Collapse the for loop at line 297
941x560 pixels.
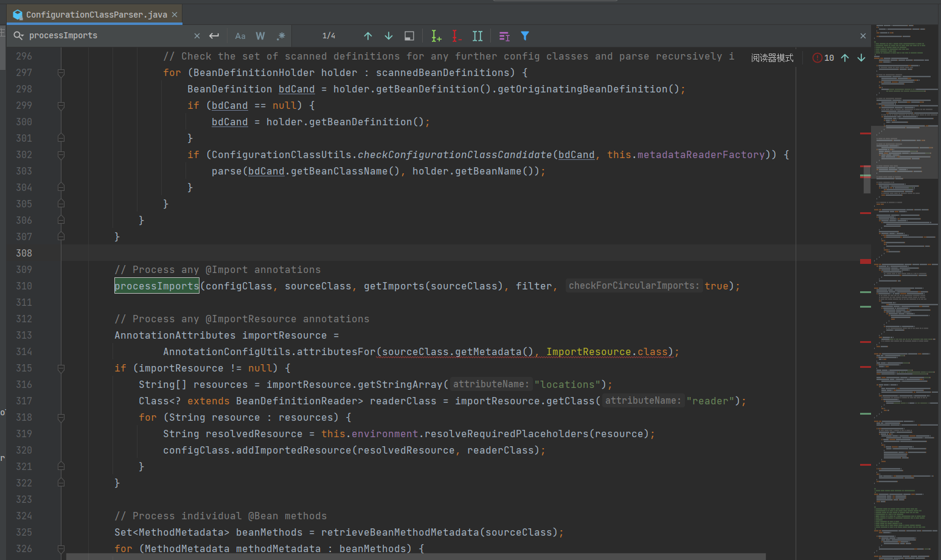61,73
